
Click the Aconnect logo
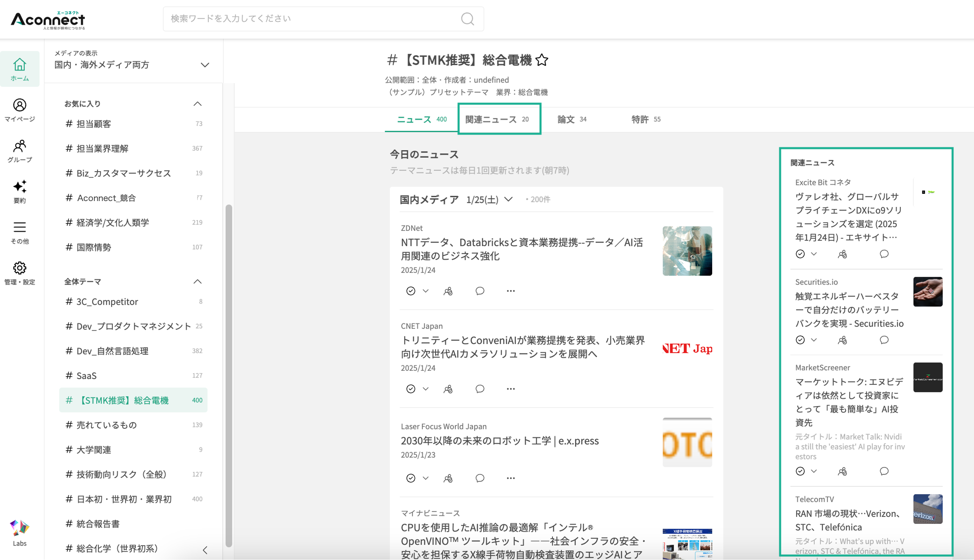coord(48,20)
